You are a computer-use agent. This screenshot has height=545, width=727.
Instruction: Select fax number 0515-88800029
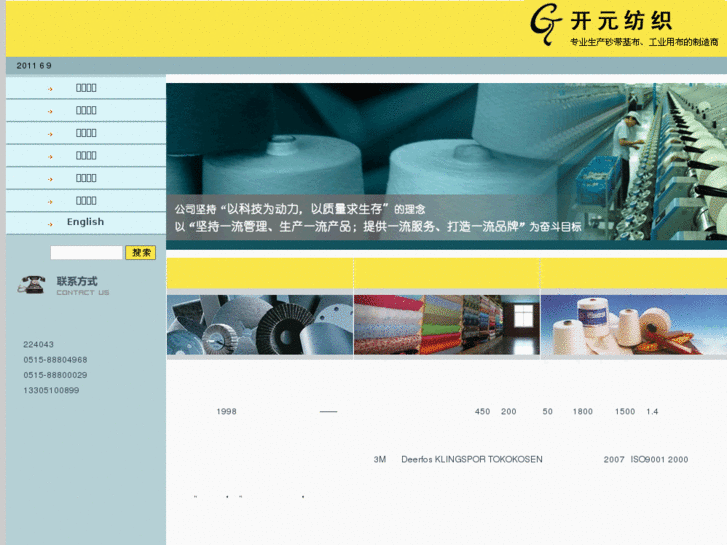click(x=55, y=375)
